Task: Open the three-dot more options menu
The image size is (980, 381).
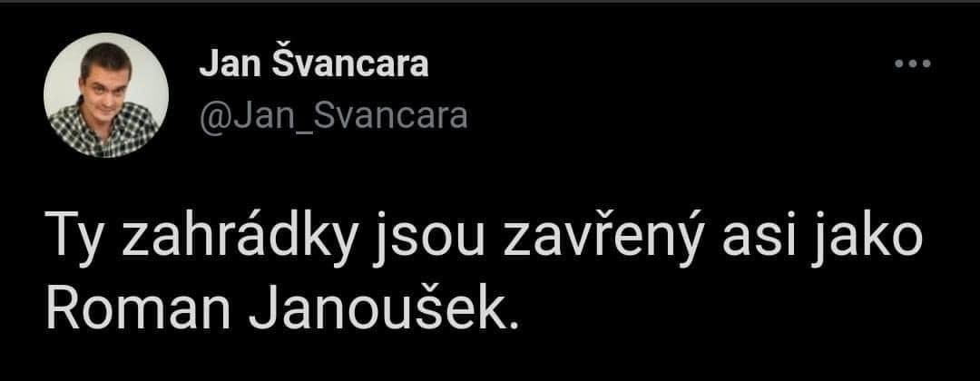Action: point(913,63)
